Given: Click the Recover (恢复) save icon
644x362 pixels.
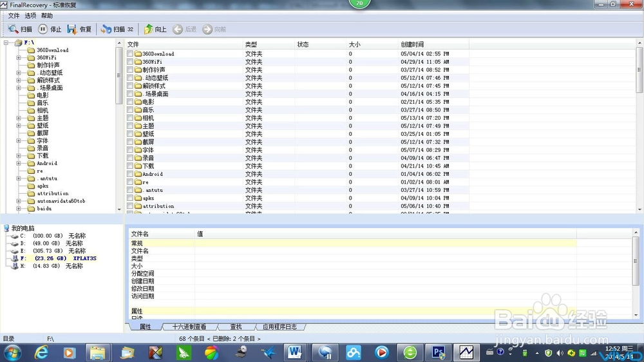Looking at the screenshot, I should [72, 29].
